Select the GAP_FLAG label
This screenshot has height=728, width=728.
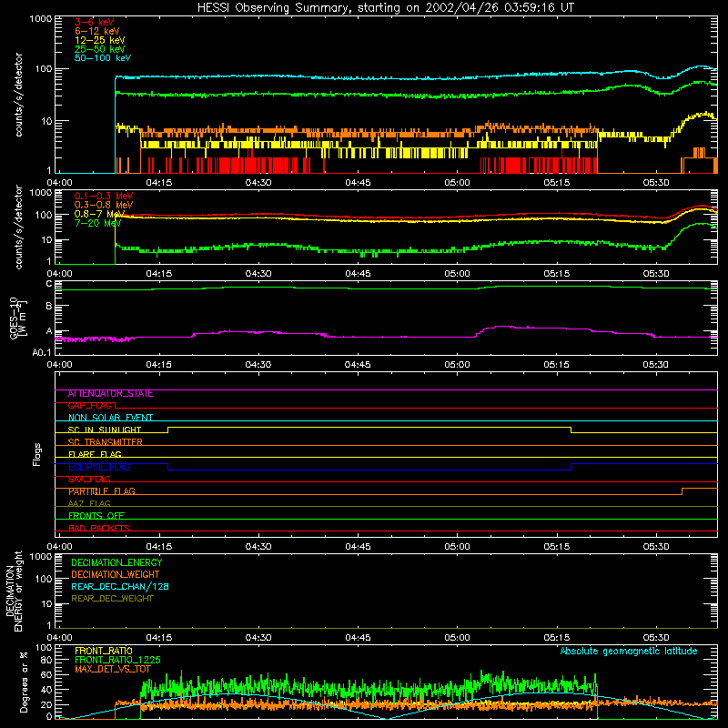(90, 406)
